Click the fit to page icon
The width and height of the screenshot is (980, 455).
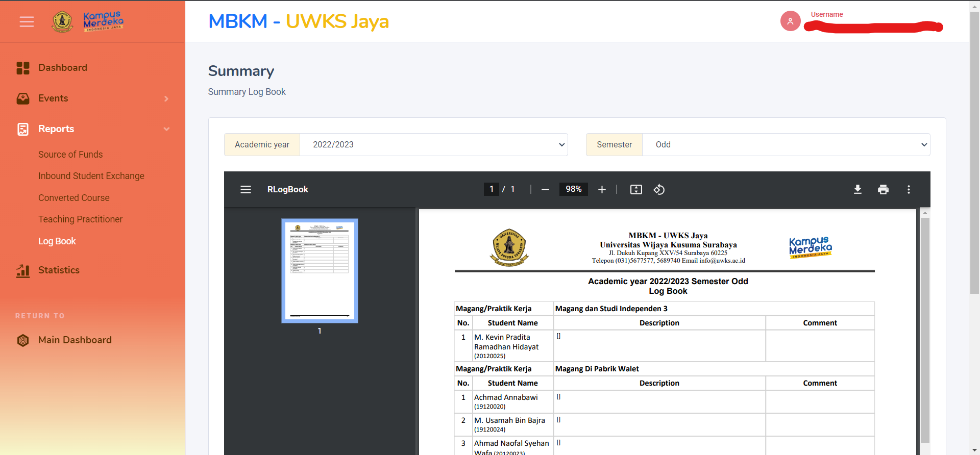636,189
